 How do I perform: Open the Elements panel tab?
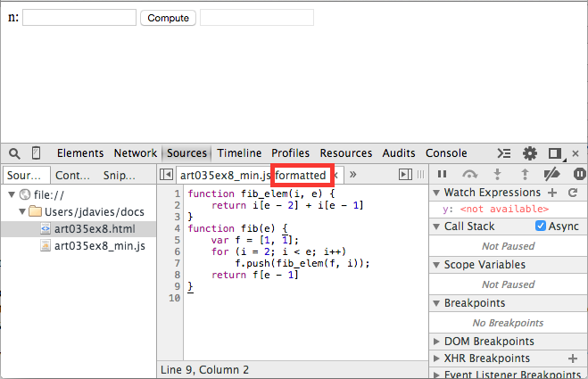click(80, 153)
